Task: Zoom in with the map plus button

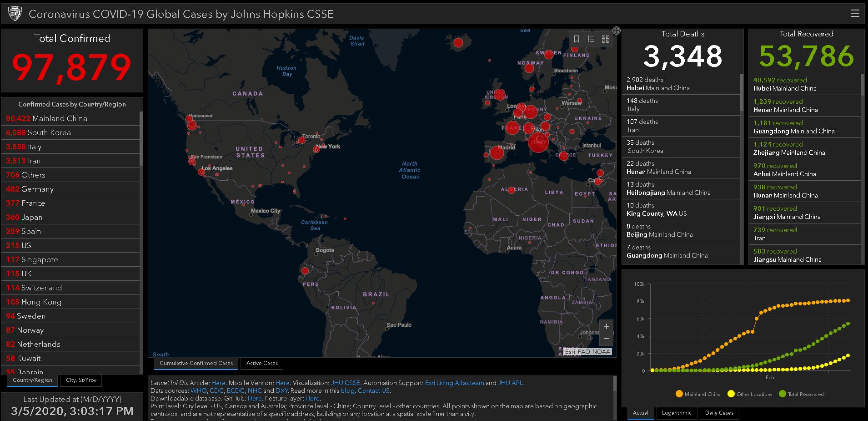Action: click(606, 326)
